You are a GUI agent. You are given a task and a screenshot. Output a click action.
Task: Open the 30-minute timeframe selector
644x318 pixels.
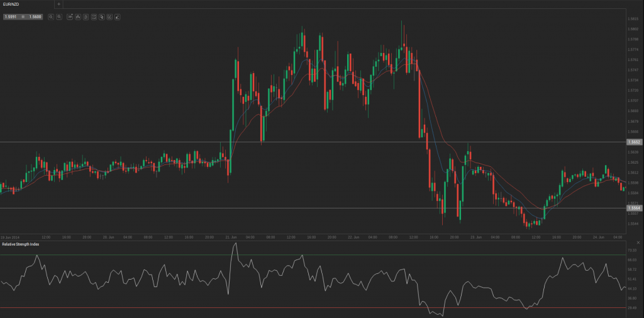pos(70,17)
